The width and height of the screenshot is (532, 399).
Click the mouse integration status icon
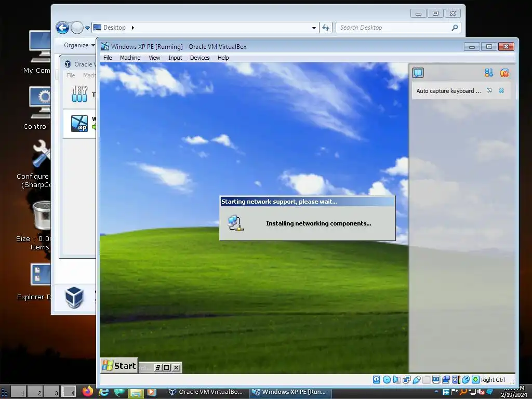coord(465,380)
